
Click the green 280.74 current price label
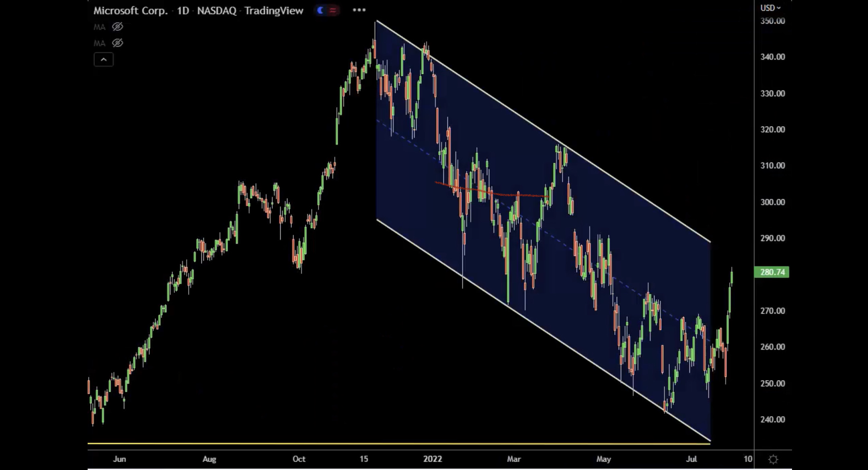click(x=772, y=272)
